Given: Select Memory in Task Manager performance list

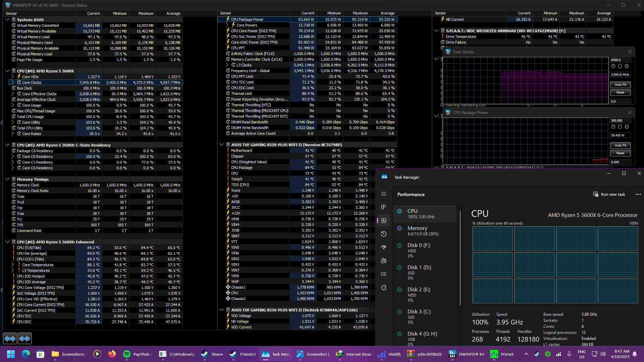Looking at the screenshot, I should (425, 231).
